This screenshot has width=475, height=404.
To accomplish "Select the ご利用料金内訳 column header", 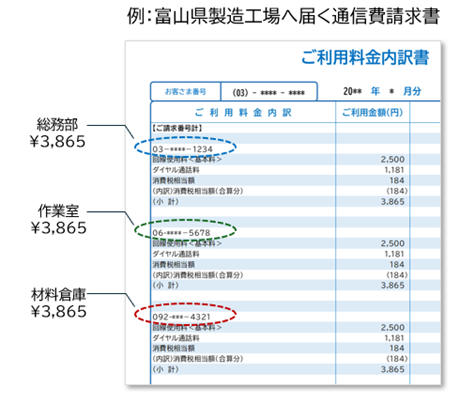I will [x=243, y=113].
